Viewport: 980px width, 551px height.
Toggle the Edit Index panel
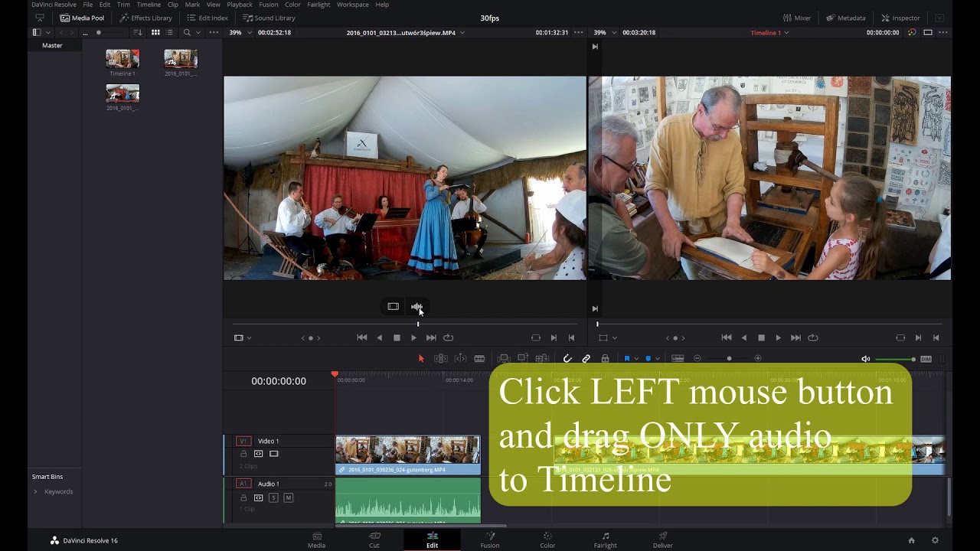pos(207,18)
